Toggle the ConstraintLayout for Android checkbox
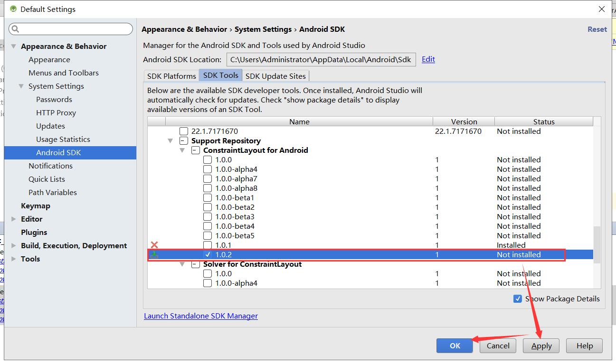Screen dimensions: 616x364 click(196, 150)
